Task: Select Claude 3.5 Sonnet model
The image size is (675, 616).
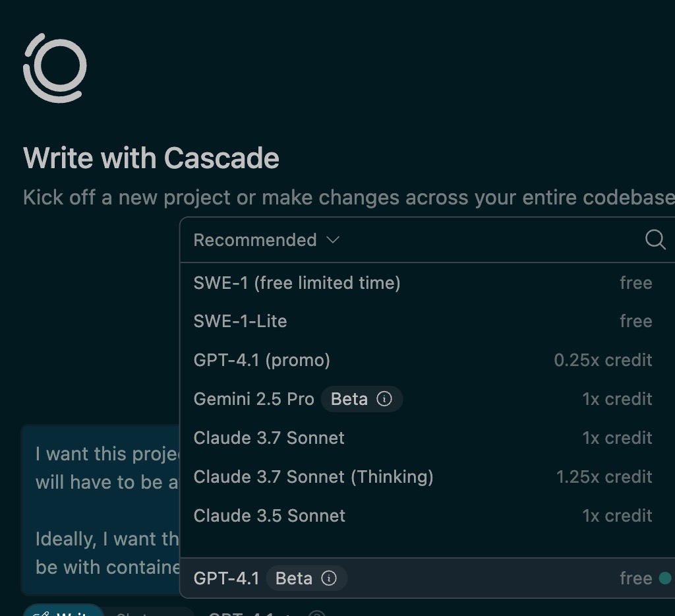Action: click(x=427, y=516)
